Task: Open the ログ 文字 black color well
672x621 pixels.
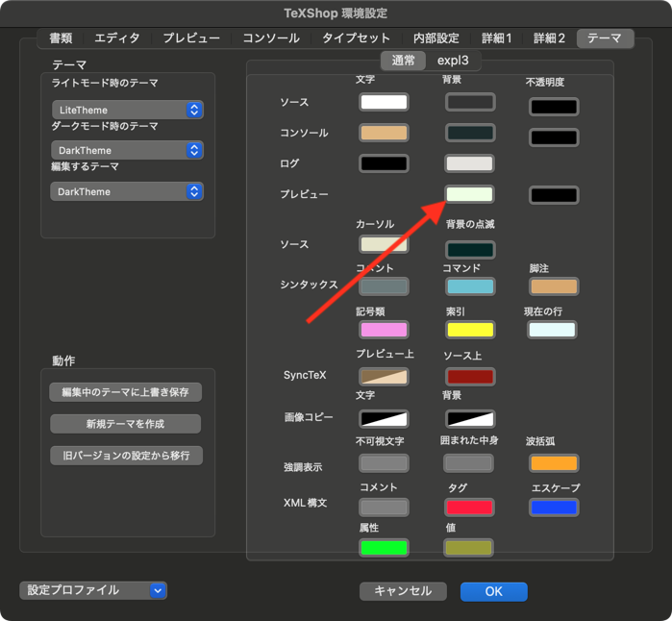Action: (384, 163)
